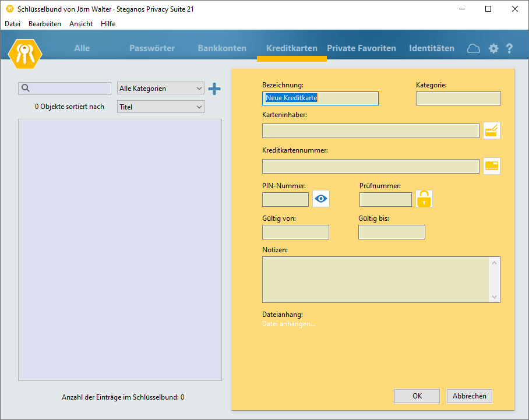529x420 pixels.
Task: Click the Datei anhängen link
Action: point(289,324)
